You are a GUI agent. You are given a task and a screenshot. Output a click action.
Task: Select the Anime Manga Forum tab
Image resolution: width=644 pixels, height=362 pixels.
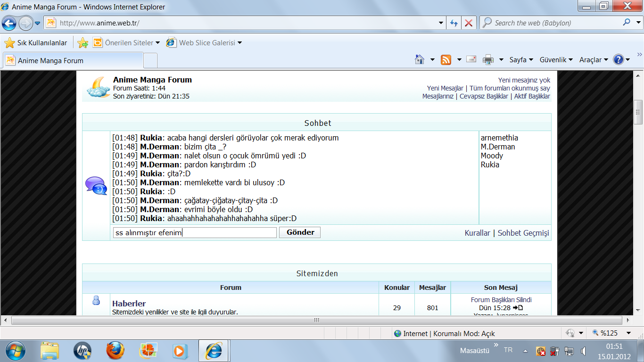[x=73, y=60]
